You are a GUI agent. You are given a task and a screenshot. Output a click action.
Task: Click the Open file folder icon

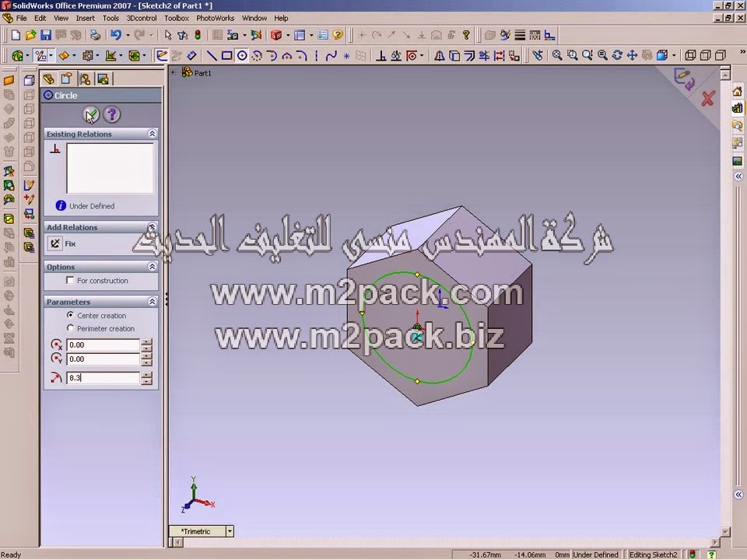30,35
